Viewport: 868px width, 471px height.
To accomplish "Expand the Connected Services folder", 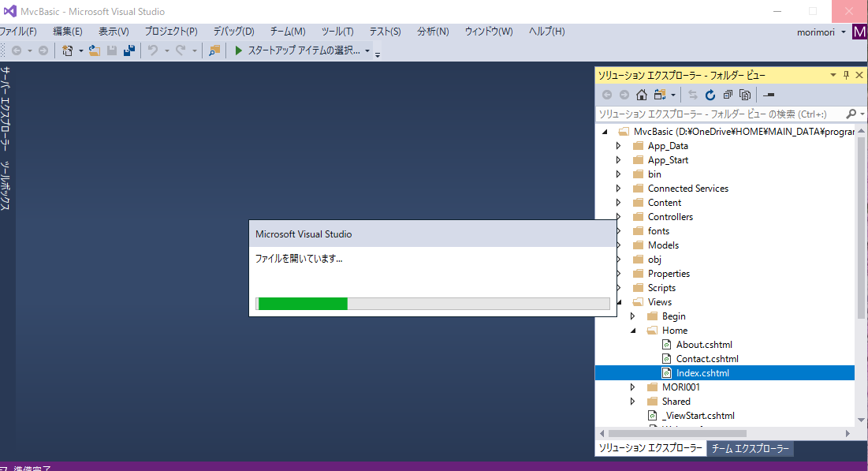I will tap(618, 189).
